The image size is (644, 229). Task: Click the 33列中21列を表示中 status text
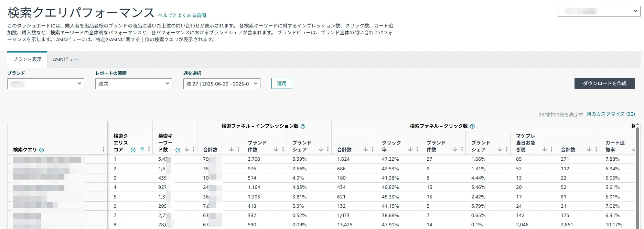pos(561,115)
